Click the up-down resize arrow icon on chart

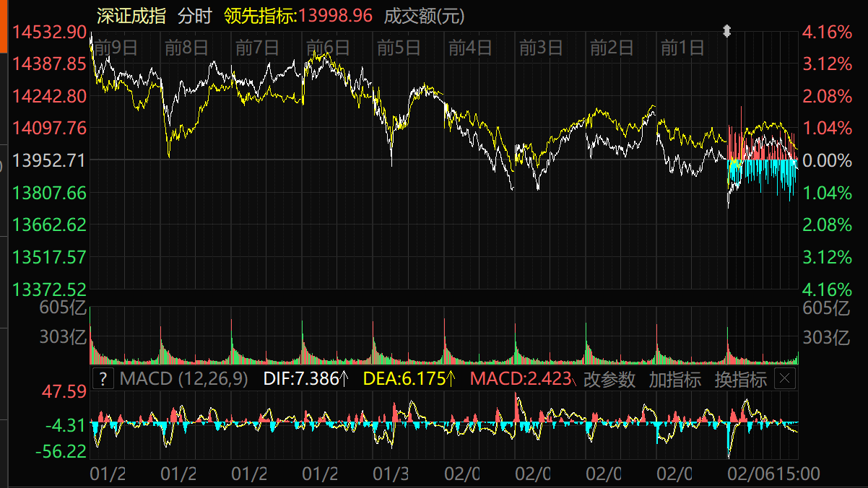727,31
